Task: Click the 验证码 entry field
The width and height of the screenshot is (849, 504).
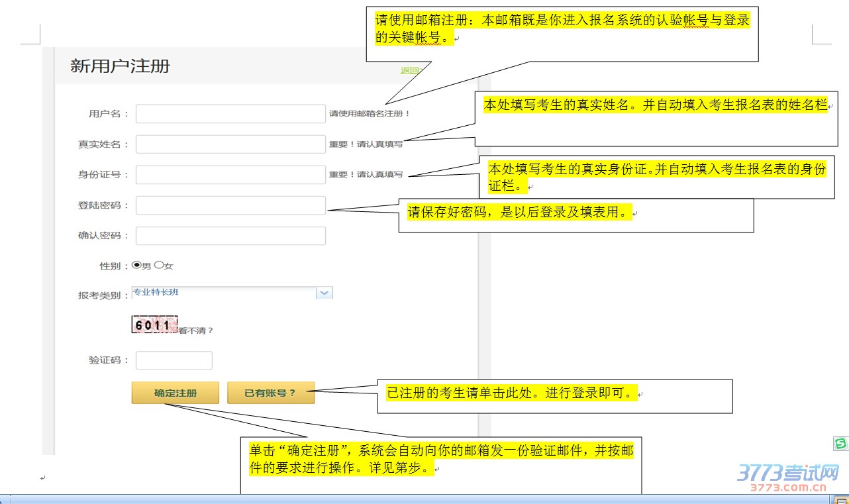Action: (174, 360)
